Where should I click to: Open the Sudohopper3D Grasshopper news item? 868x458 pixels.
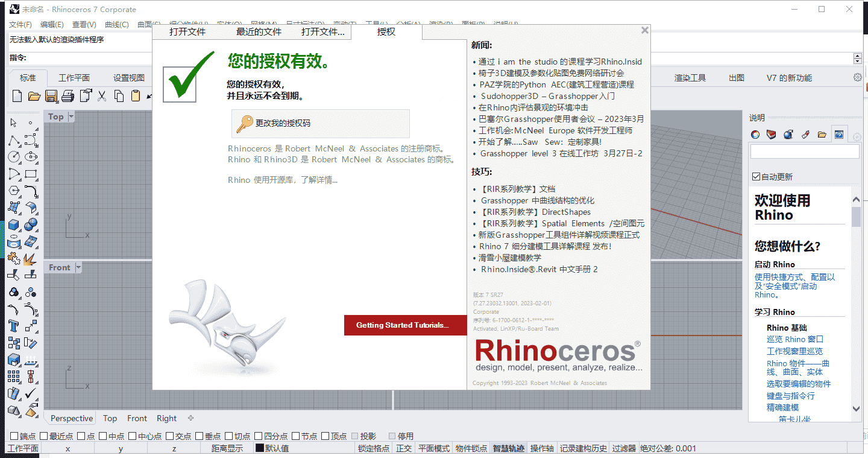(548, 96)
